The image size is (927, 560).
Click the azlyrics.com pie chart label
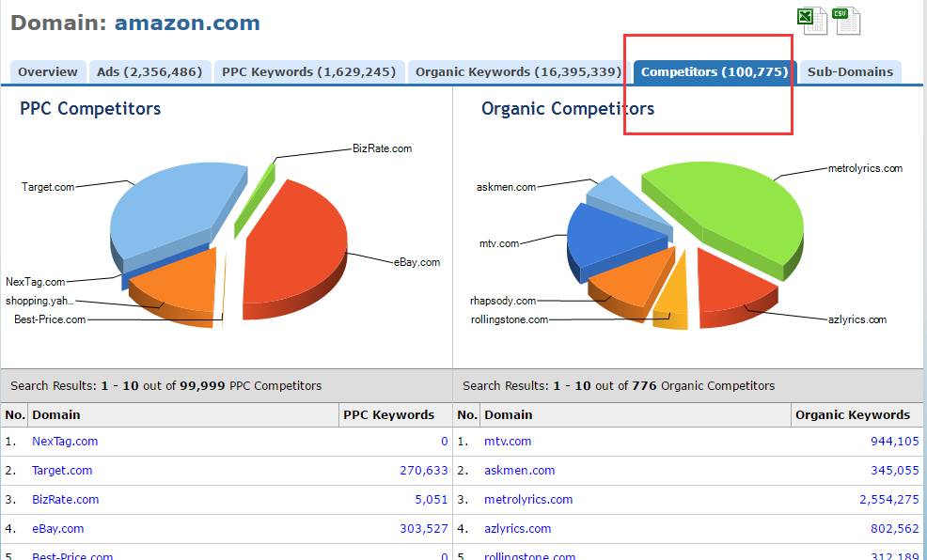tap(857, 319)
